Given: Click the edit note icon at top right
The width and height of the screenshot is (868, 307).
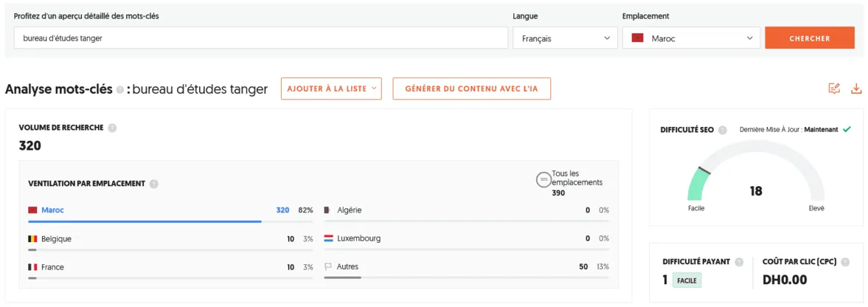Looking at the screenshot, I should (833, 89).
